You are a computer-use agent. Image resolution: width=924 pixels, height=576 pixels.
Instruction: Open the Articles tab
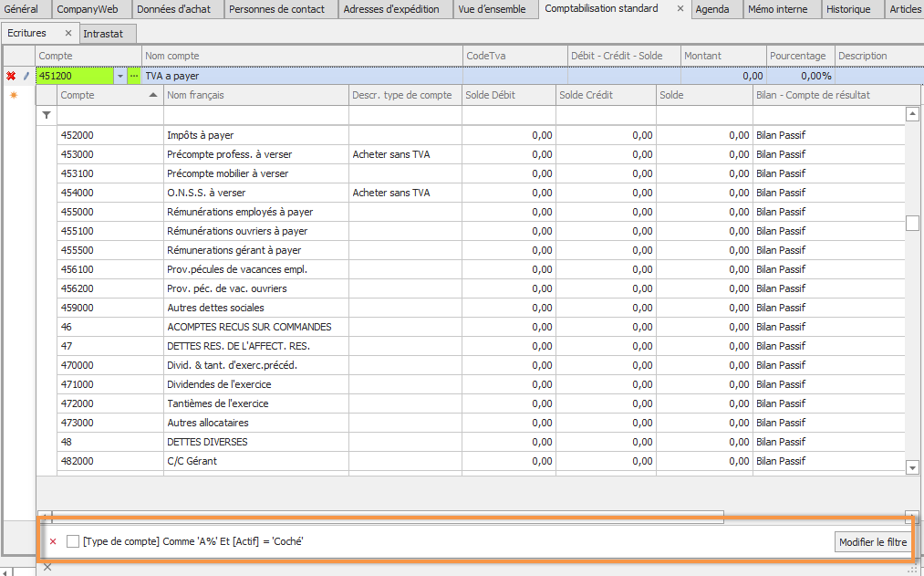click(905, 9)
